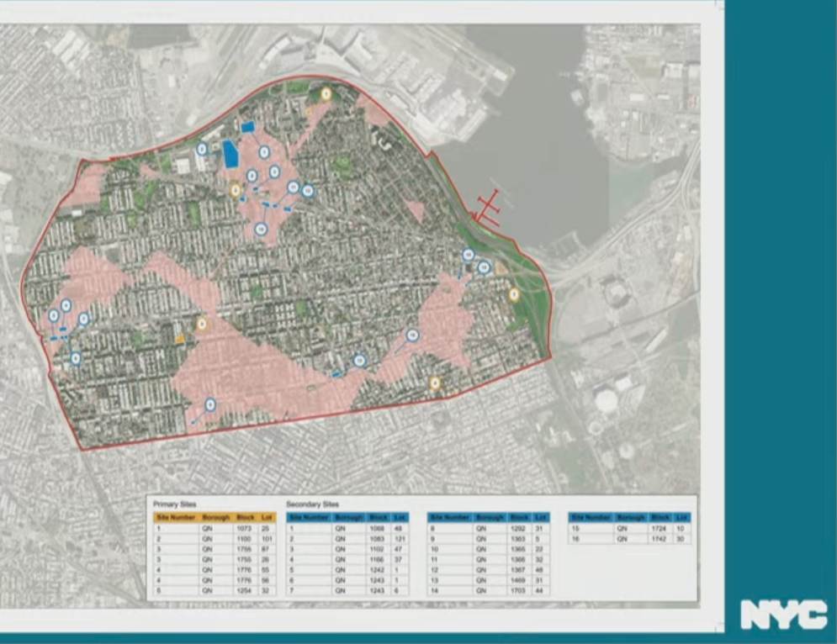Select the Block 1742 cell in the last table
The width and height of the screenshot is (837, 644).
660,539
